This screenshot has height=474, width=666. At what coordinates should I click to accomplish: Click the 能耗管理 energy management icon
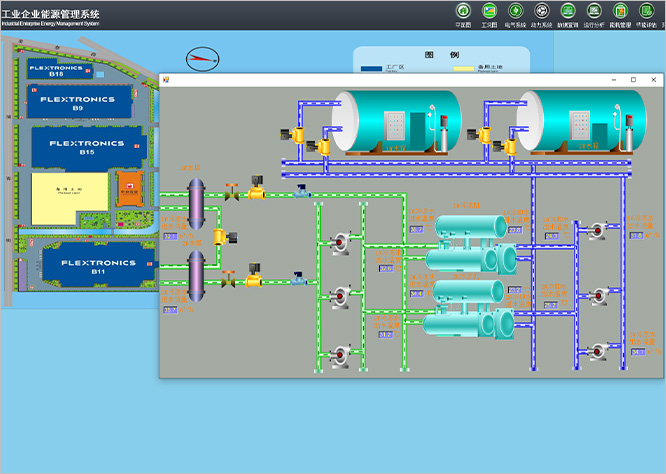pos(619,11)
